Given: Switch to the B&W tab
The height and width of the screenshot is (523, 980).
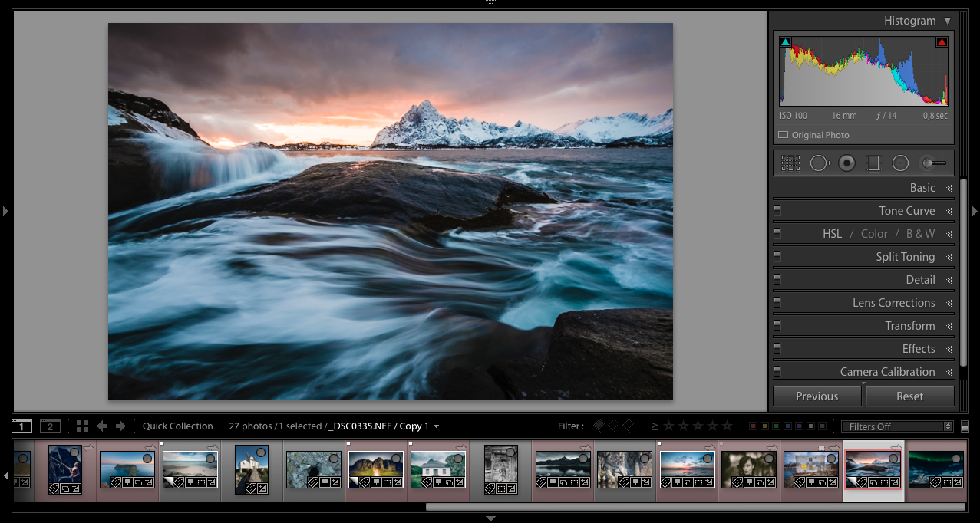Looking at the screenshot, I should click(x=920, y=234).
